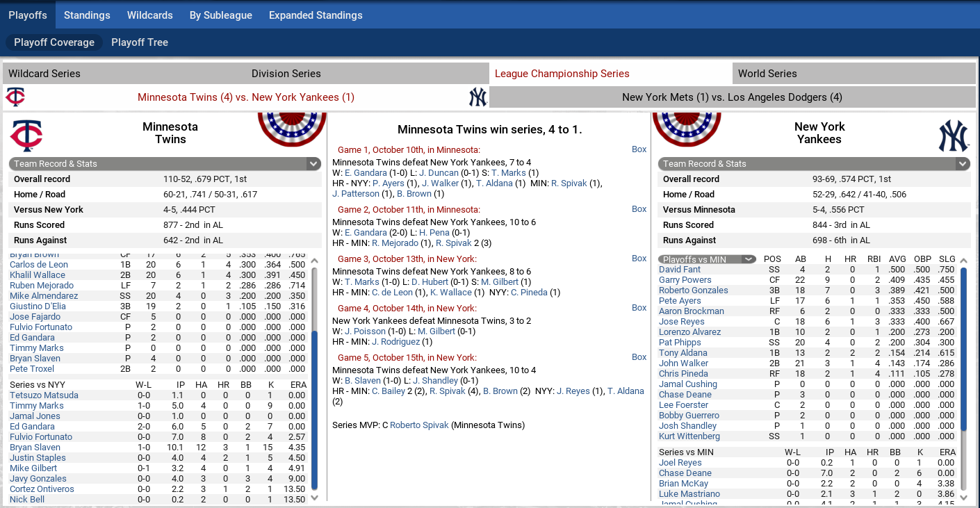The height and width of the screenshot is (508, 980).
Task: Click Roberto Gonzales in the Yankees batting table
Action: (694, 290)
